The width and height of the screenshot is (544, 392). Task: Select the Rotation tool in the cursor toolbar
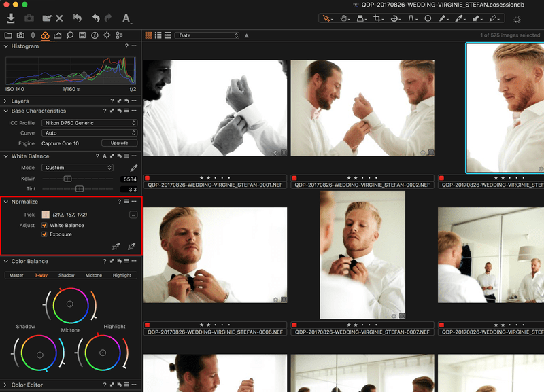click(x=395, y=19)
